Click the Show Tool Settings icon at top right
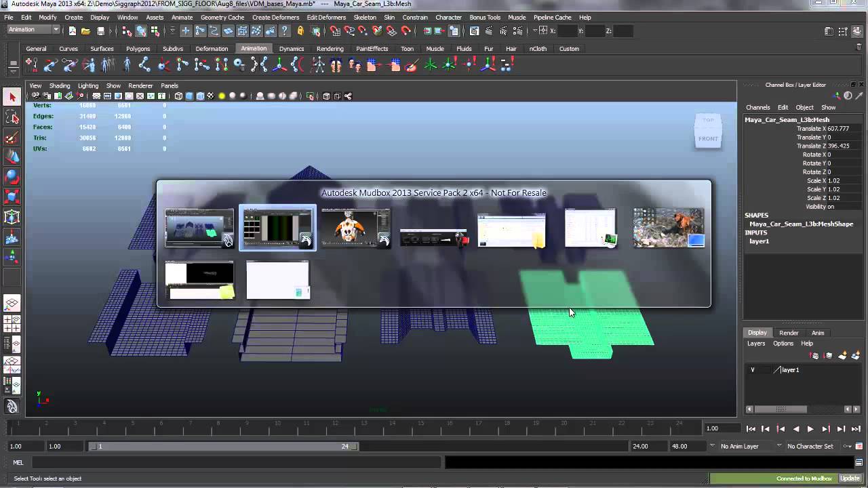 coord(843,31)
